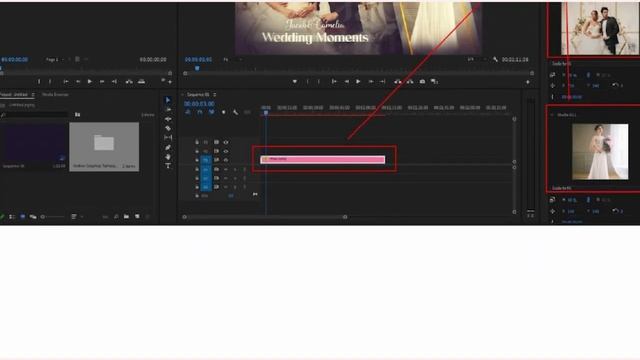This screenshot has width=640, height=360.
Task: Open Sequence 01 thumbnail in Project panel
Action: coord(33,143)
